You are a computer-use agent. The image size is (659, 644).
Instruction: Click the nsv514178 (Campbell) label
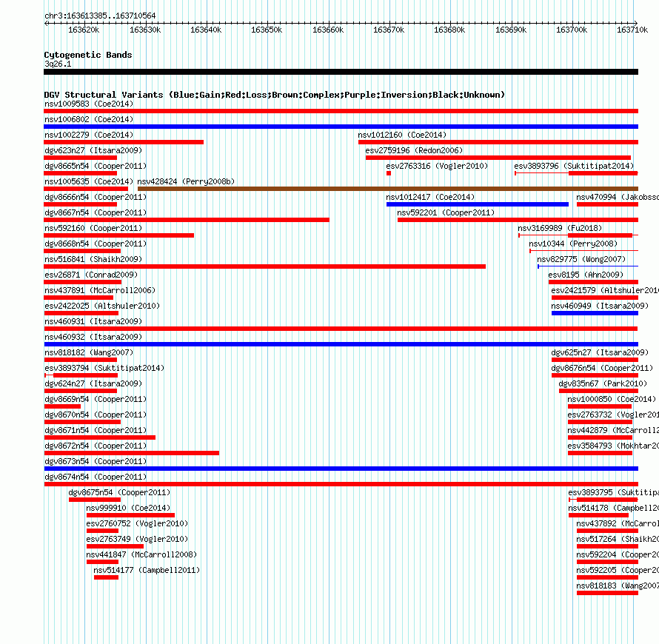tap(613, 508)
